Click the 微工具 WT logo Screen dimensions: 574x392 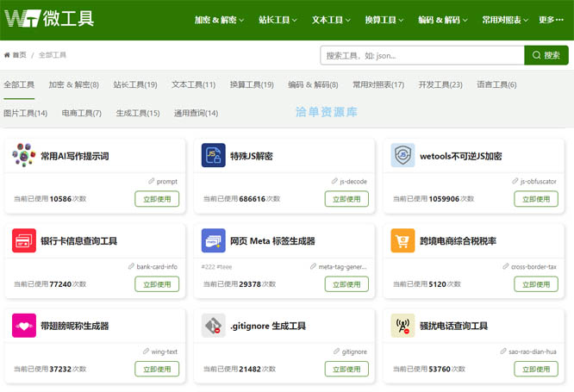[49, 18]
